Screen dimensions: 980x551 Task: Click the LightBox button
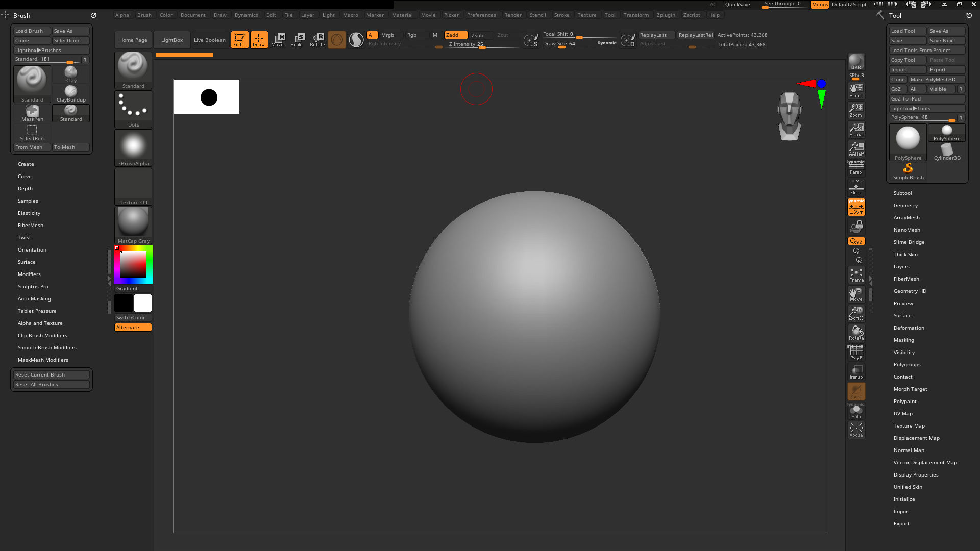pyautogui.click(x=172, y=40)
